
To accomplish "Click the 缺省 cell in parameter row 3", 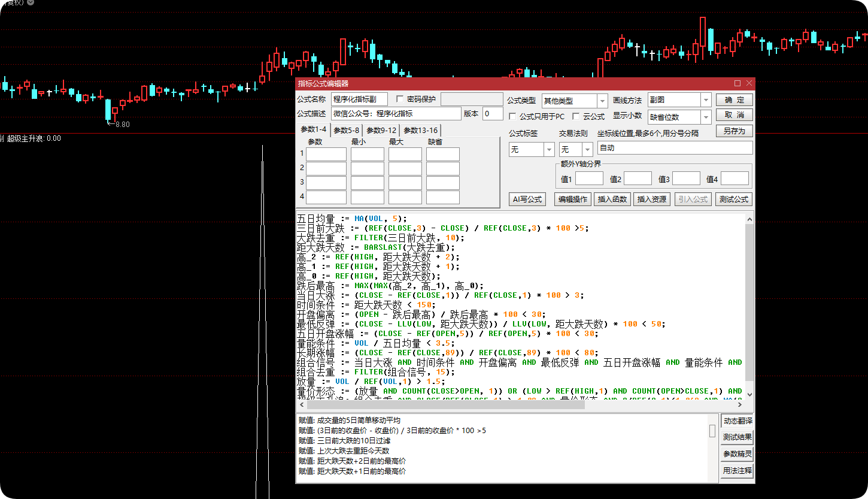I will coord(443,183).
